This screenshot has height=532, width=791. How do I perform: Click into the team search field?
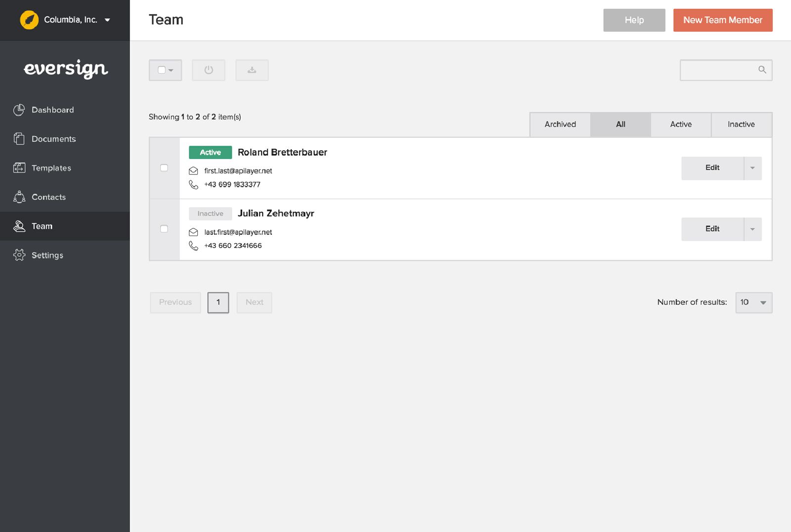[719, 70]
